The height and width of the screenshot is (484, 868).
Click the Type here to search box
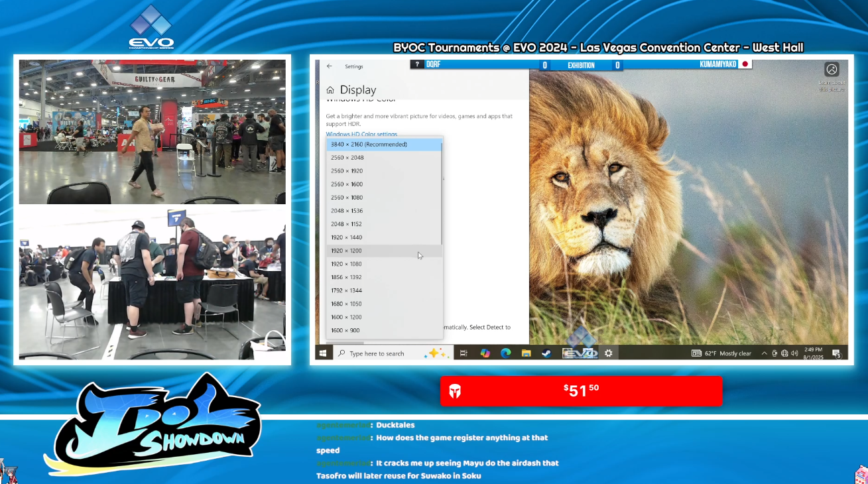point(393,353)
